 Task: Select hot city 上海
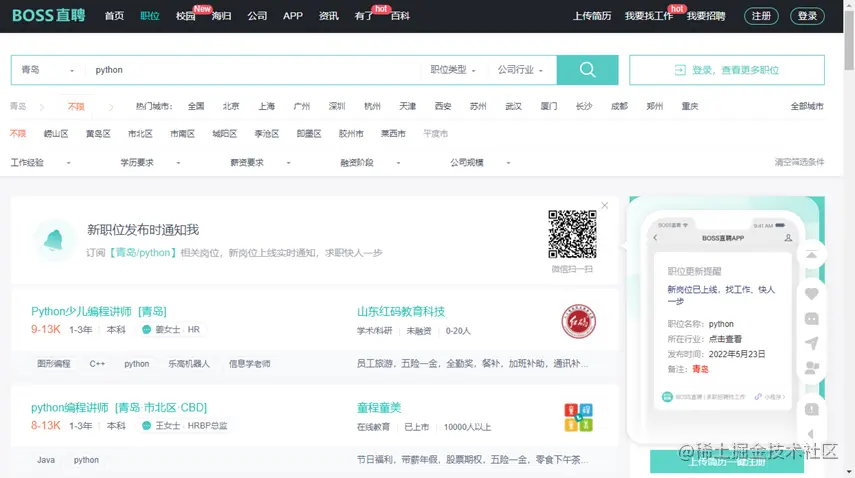coord(266,106)
